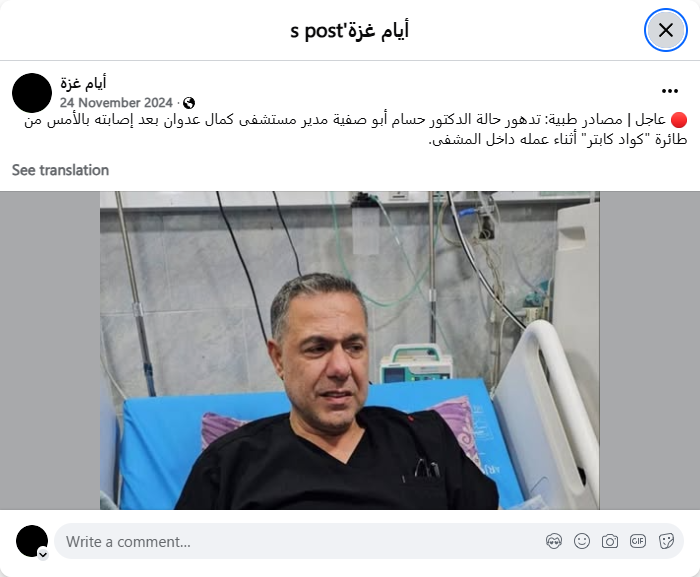The width and height of the screenshot is (700, 577).
Task: Click the أيام غزة's post dialog title
Action: (350, 30)
